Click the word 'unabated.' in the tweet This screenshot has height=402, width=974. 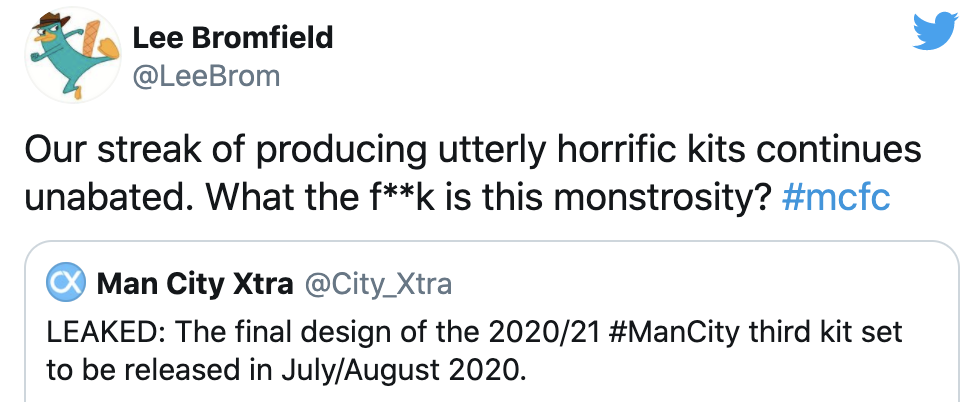pyautogui.click(x=109, y=198)
